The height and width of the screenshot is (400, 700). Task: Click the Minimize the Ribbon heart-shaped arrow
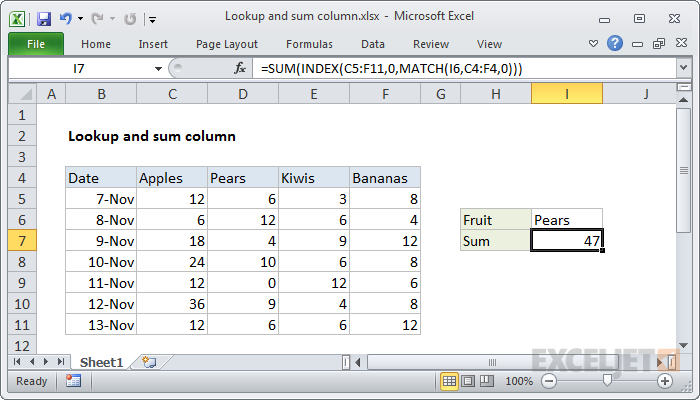click(593, 44)
